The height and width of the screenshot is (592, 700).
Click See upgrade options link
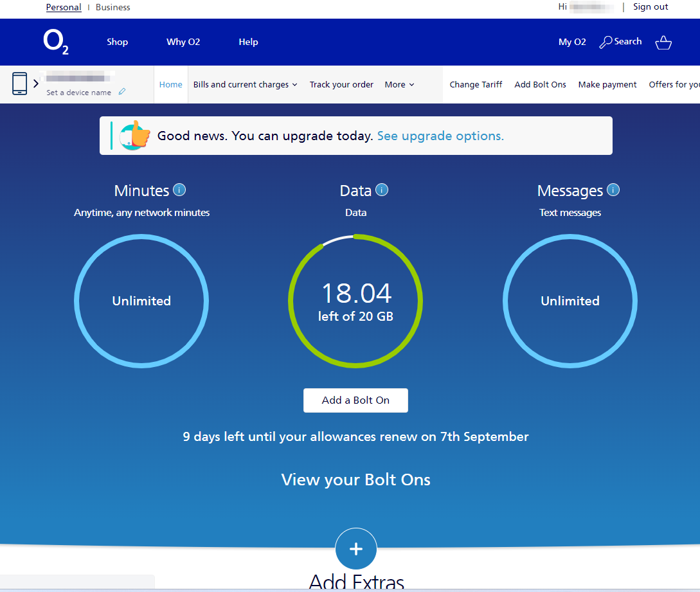[x=440, y=136]
